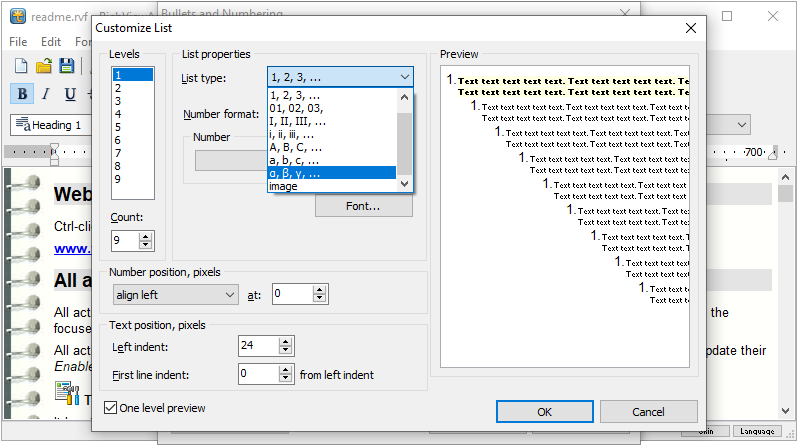Toggle One level preview checkbox
The image size is (797, 445).
(111, 407)
